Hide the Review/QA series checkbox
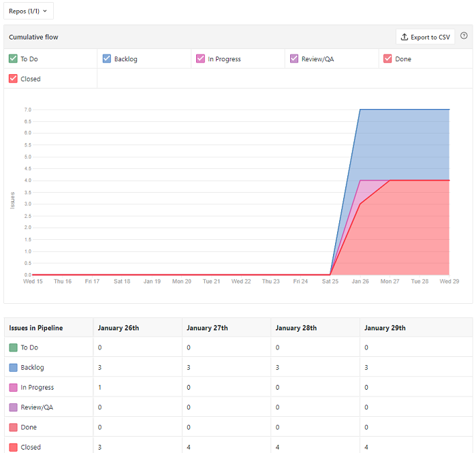The height and width of the screenshot is (453, 476). point(294,59)
